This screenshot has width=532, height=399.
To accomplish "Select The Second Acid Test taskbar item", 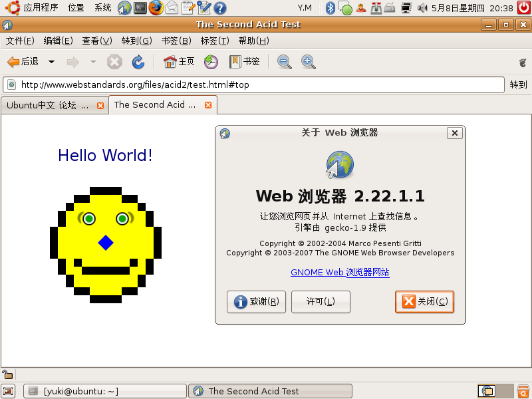I will coord(271,391).
